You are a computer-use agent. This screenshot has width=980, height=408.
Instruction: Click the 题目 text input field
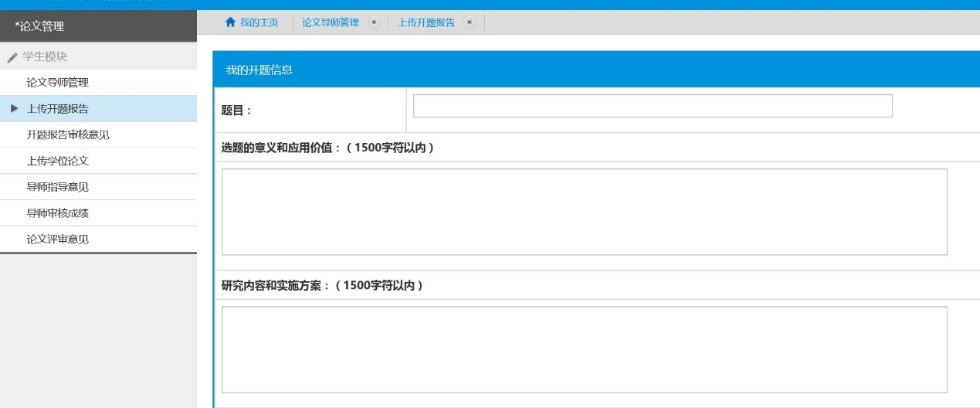(653, 106)
